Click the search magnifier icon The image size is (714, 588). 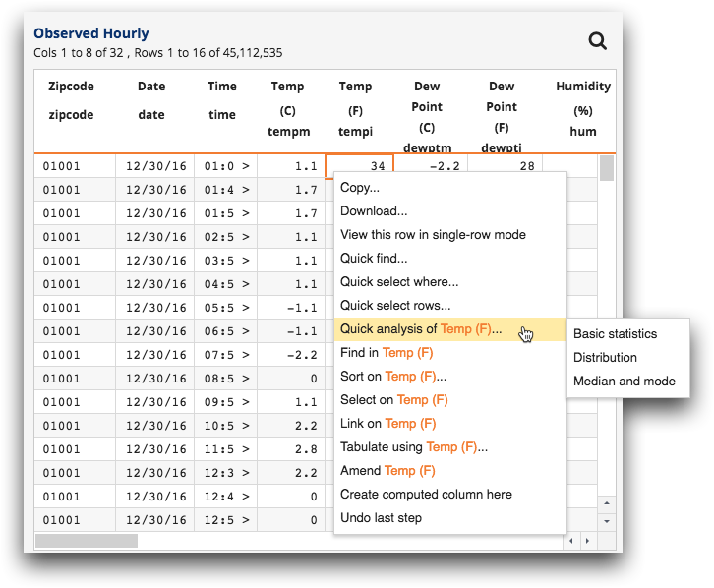(597, 41)
